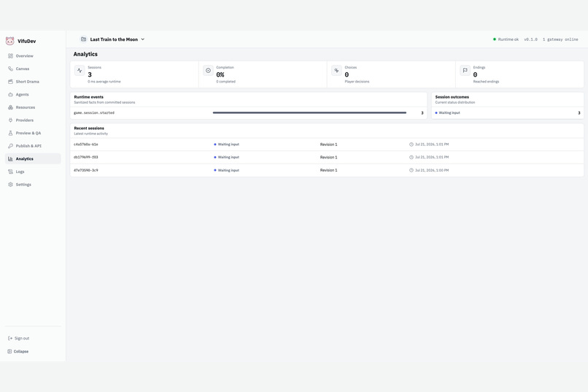Open the Settings page link
The image size is (588, 392).
tap(23, 185)
